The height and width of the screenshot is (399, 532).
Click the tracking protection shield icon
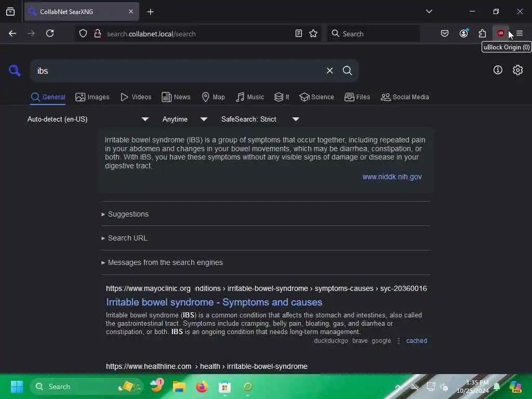click(x=83, y=33)
